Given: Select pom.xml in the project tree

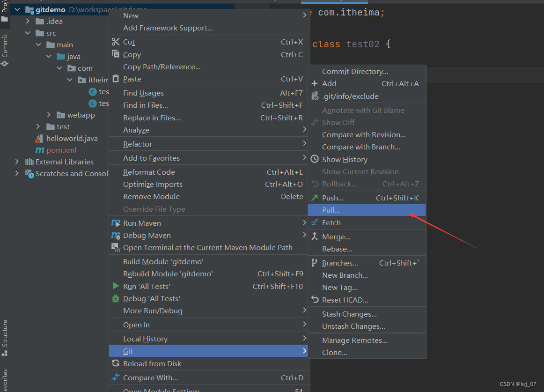Looking at the screenshot, I should point(61,150).
